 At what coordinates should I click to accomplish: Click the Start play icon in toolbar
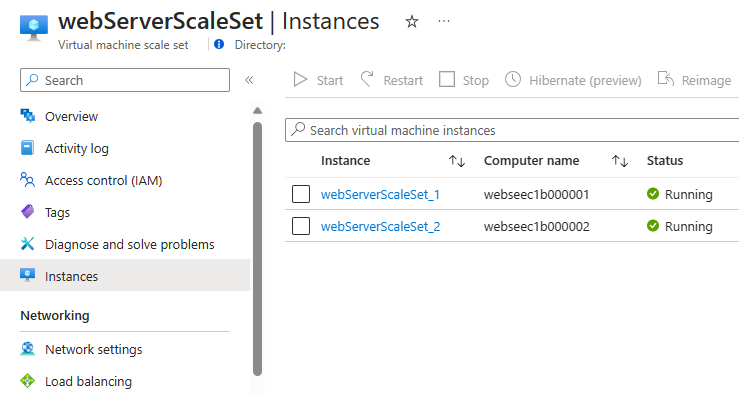tap(300, 80)
